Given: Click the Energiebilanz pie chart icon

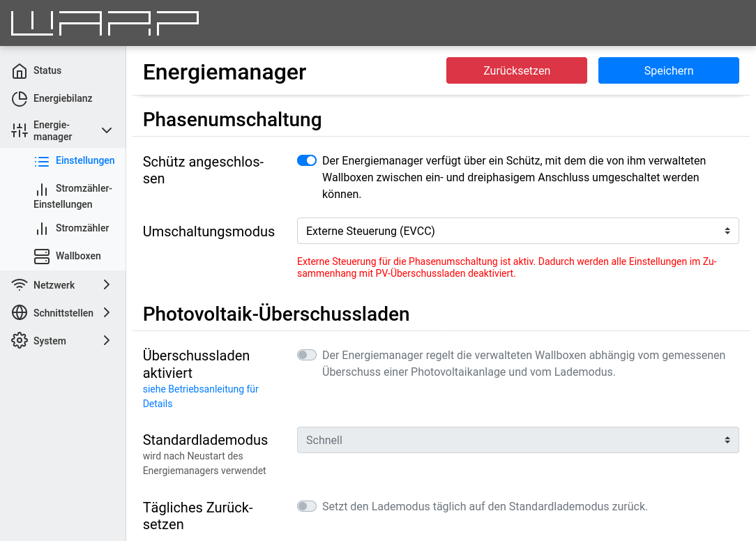Looking at the screenshot, I should coord(19,98).
